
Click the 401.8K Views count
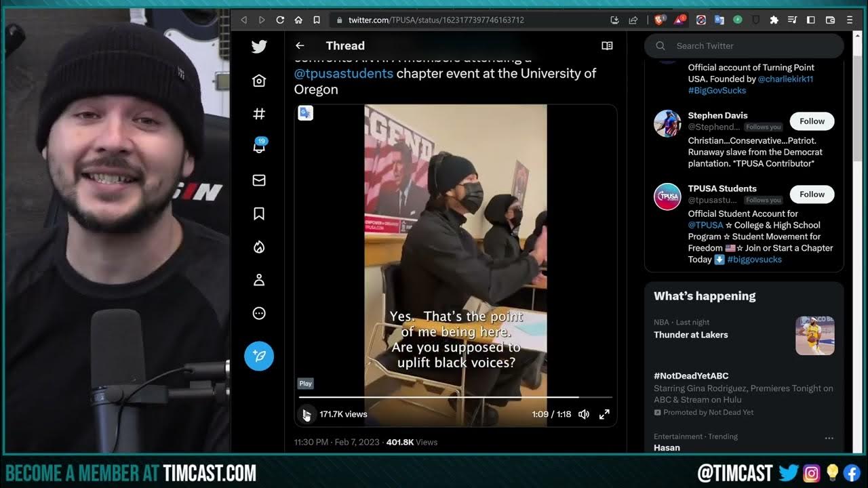point(412,442)
